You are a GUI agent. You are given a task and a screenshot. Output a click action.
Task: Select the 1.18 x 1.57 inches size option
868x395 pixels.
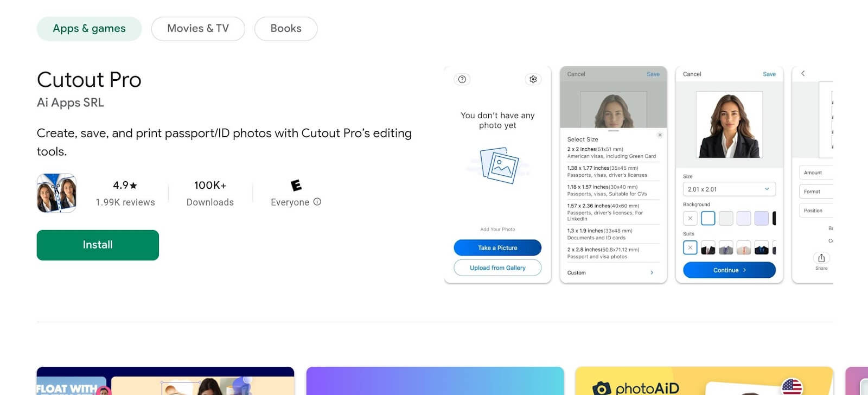point(613,190)
